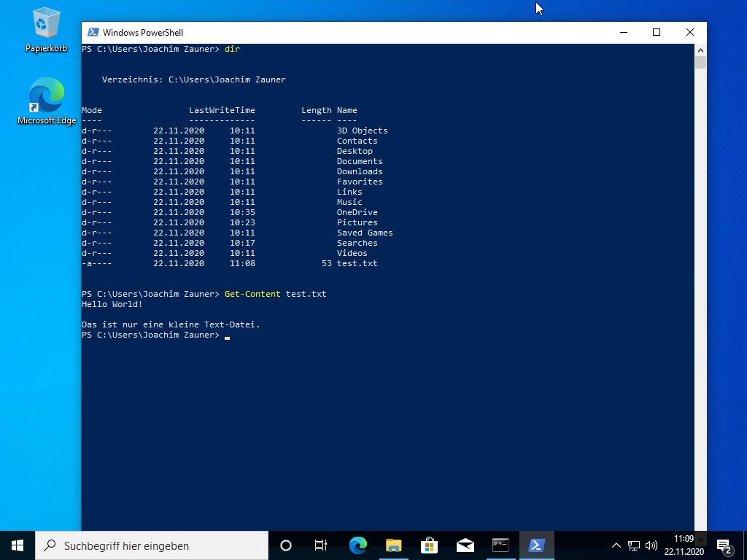Maximize the Windows PowerShell window
Screen dimensions: 747x560
[x=656, y=32]
